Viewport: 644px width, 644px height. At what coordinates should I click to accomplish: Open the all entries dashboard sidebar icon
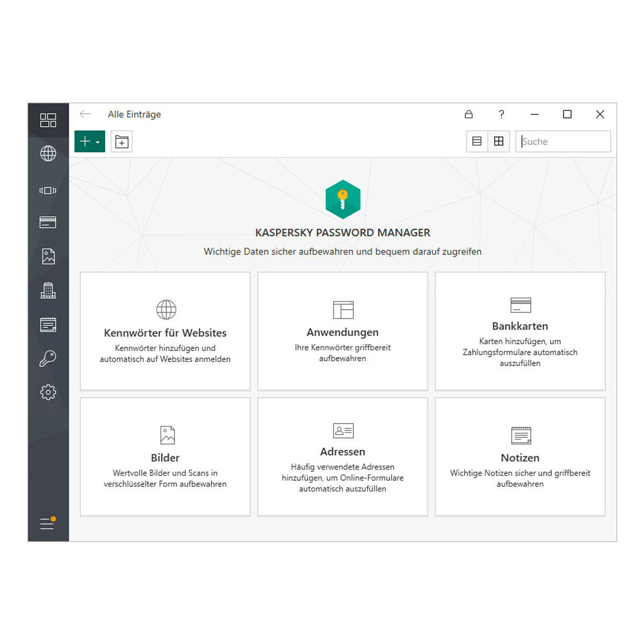coord(48,120)
